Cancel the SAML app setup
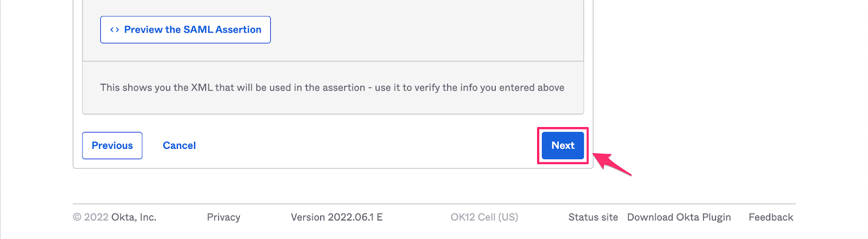This screenshot has height=239, width=868. click(x=179, y=146)
